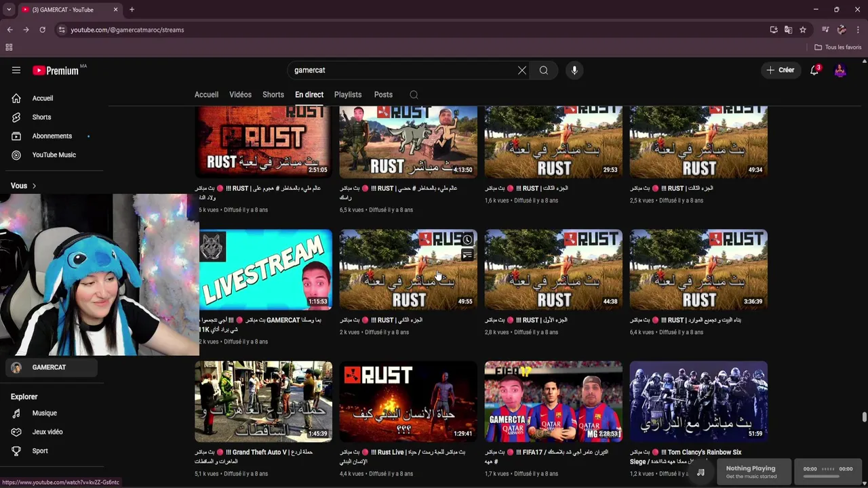This screenshot has height=488, width=868.
Task: Go back with the browser back arrow
Action: pyautogui.click(x=9, y=30)
